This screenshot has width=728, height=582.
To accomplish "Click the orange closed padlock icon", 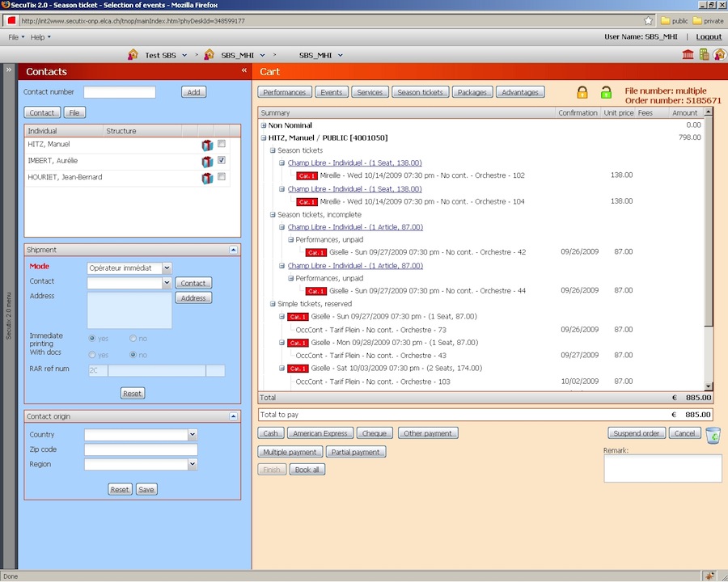I will (x=582, y=92).
